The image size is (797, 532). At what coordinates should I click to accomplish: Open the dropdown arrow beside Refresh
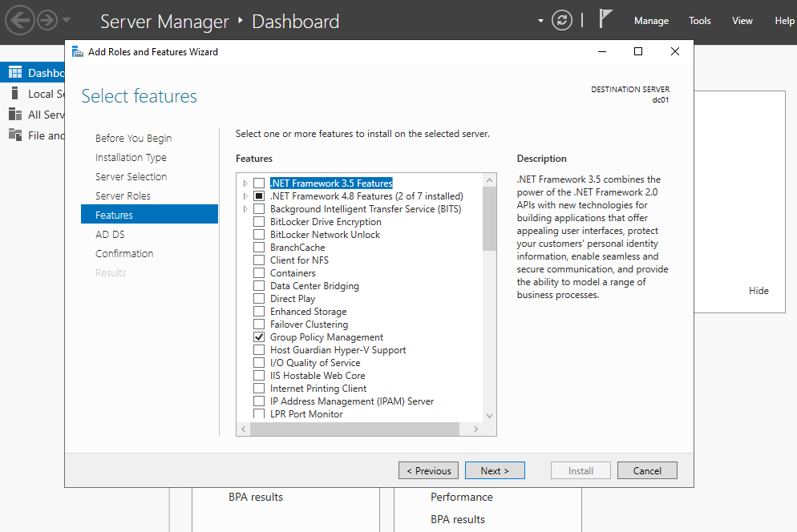540,21
